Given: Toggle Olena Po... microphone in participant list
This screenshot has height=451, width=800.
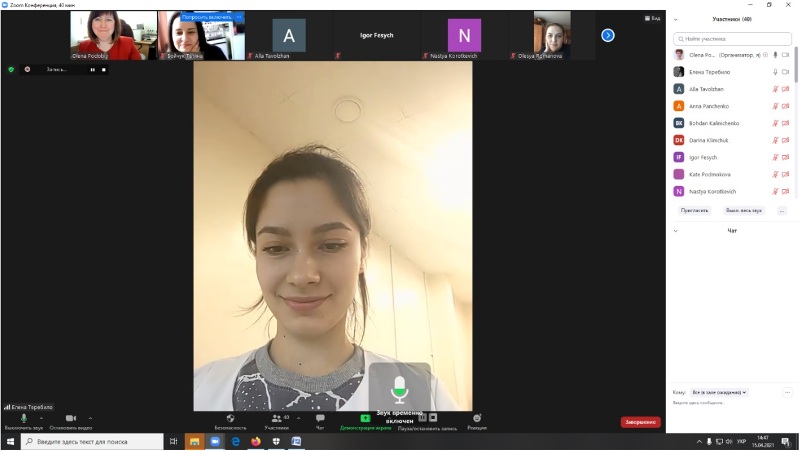Looking at the screenshot, I should tap(775, 55).
